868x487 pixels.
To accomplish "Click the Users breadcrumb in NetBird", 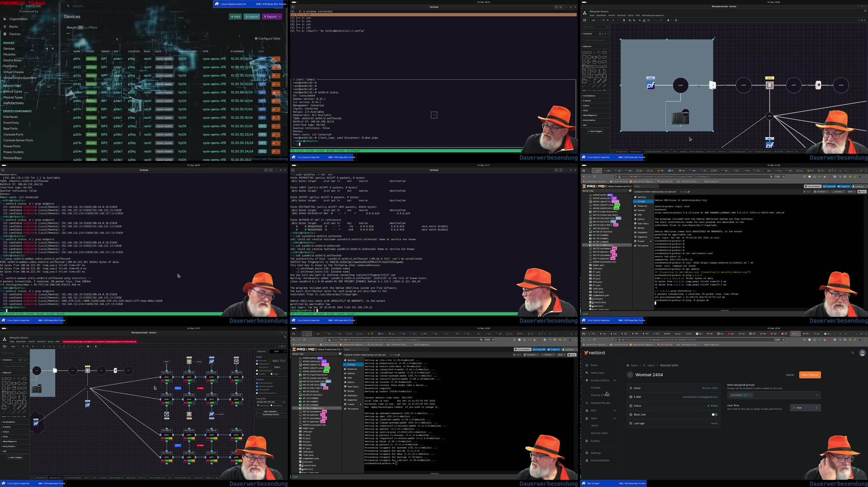I will (x=650, y=365).
